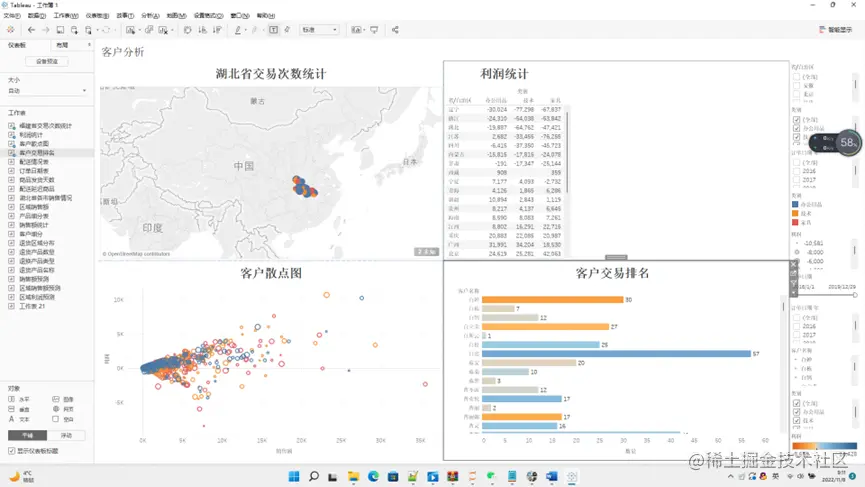This screenshot has height=487, width=865.
Task: Open the size 自动 dropdown
Action: pyautogui.click(x=47, y=91)
